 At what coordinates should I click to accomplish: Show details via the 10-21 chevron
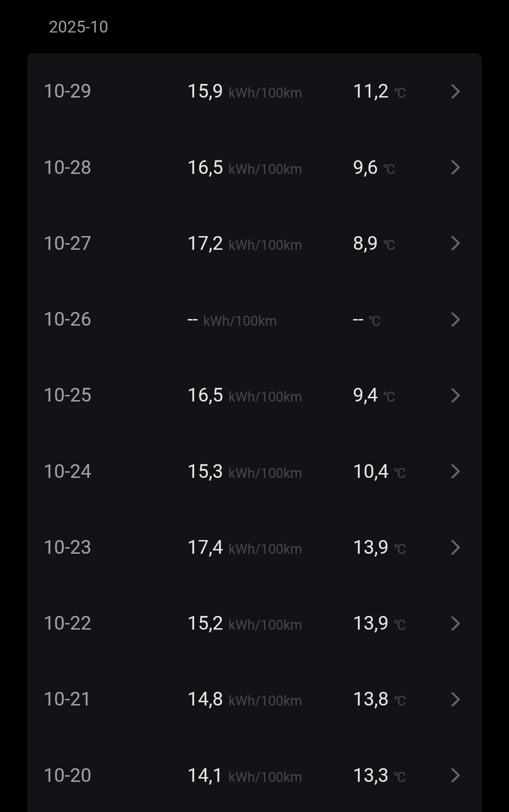click(x=455, y=699)
